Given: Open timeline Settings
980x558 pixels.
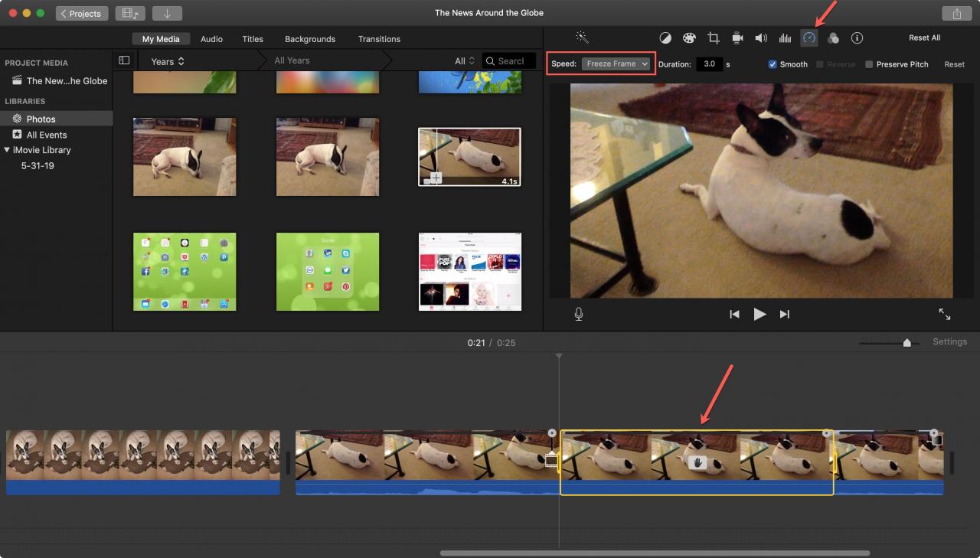Looking at the screenshot, I should point(949,341).
